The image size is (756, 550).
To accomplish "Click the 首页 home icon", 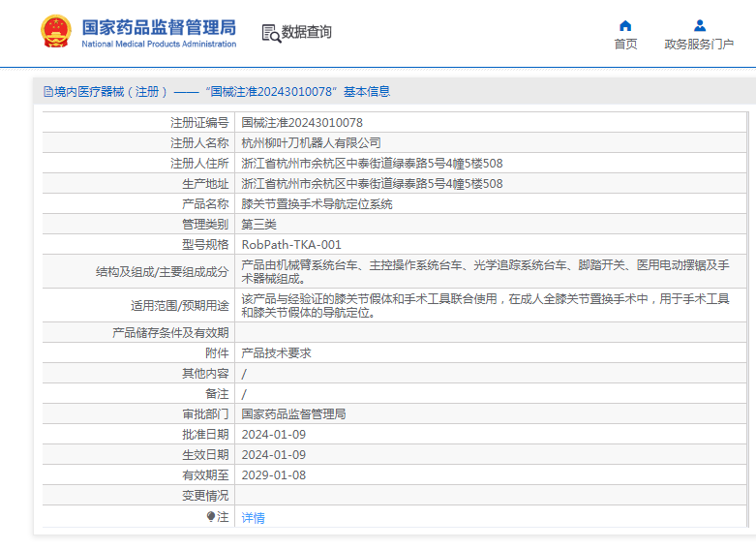I will pos(625,25).
